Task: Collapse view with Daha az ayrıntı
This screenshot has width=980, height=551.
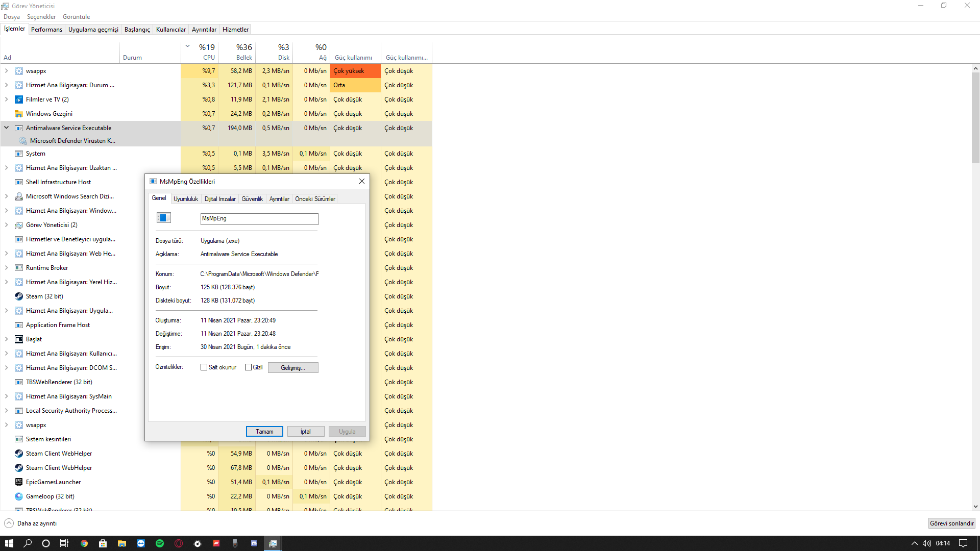Action: [x=31, y=523]
